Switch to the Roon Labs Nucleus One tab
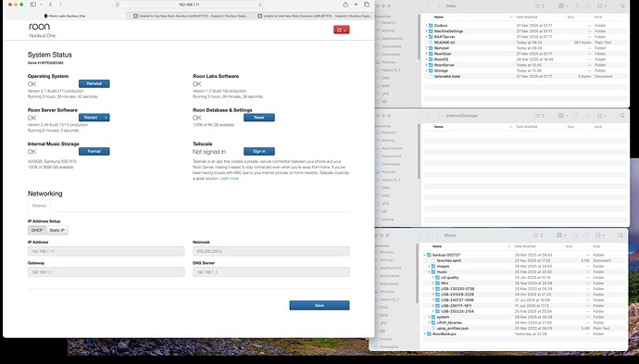The image size is (639, 364). click(65, 16)
